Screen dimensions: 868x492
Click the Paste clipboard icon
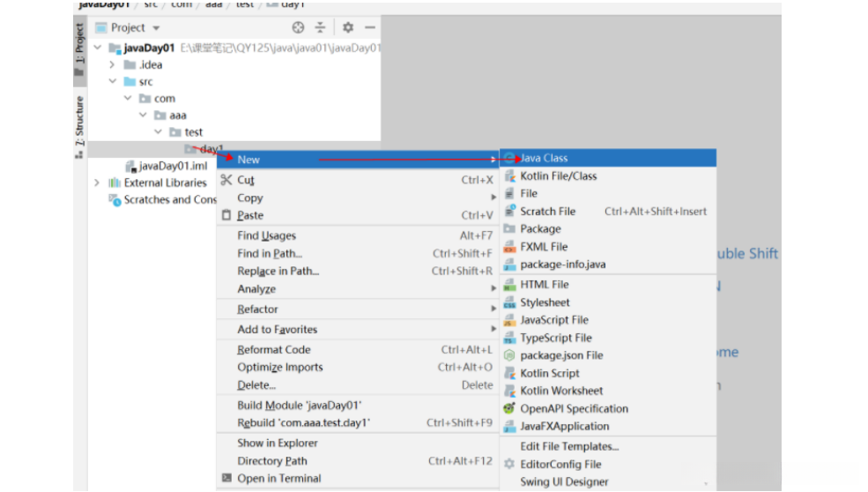[226, 215]
